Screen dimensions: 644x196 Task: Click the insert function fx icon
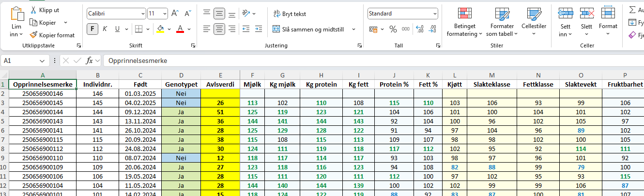click(90, 60)
